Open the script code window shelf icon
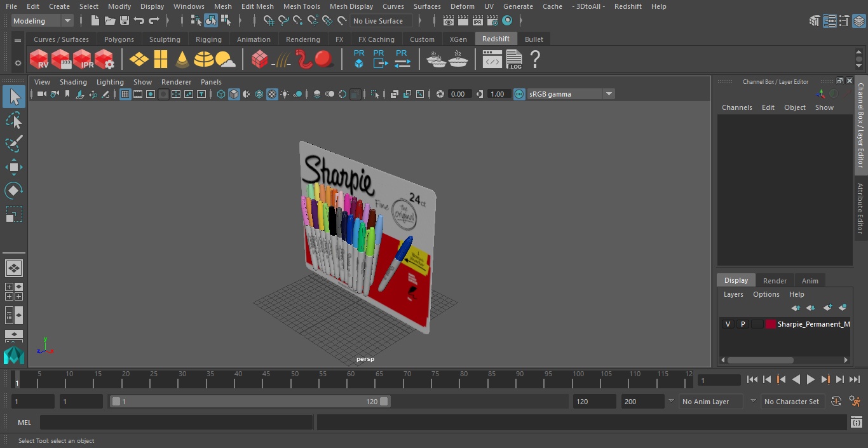The width and height of the screenshot is (868, 448). (492, 60)
